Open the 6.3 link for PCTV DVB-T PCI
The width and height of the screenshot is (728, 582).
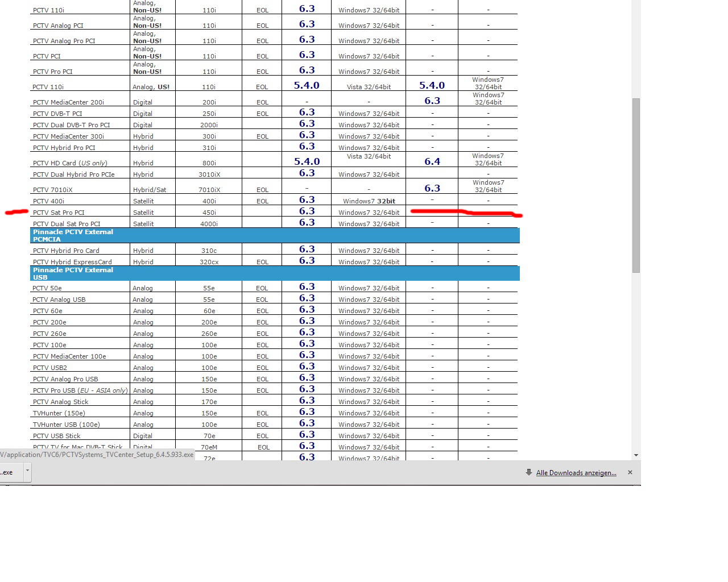click(307, 112)
